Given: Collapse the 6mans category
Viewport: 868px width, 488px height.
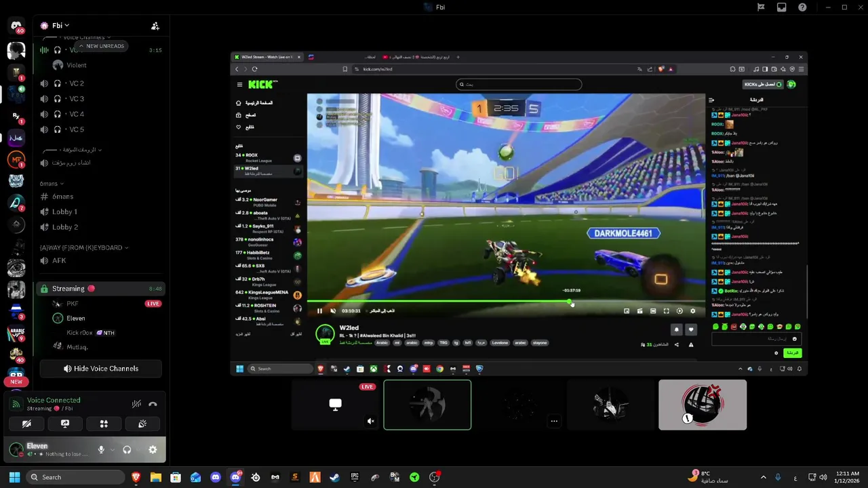Looking at the screenshot, I should (52, 184).
